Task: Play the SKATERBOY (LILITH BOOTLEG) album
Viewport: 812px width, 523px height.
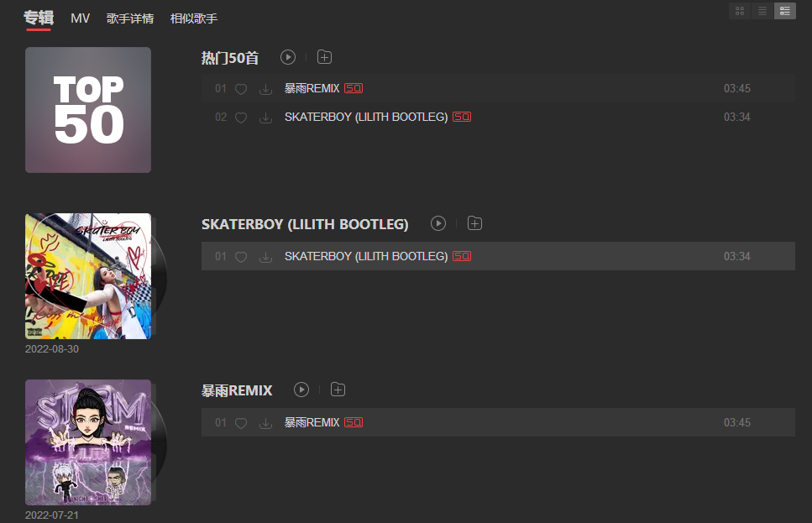Action: pos(438,223)
